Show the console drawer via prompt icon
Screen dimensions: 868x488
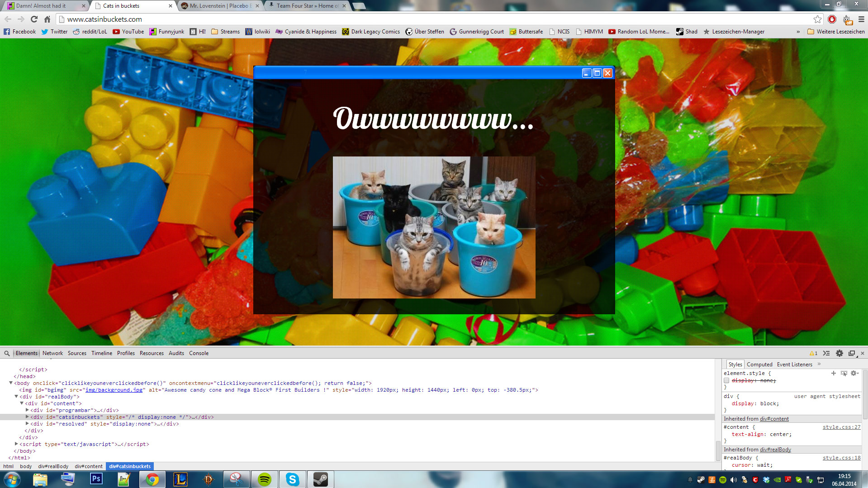(826, 353)
